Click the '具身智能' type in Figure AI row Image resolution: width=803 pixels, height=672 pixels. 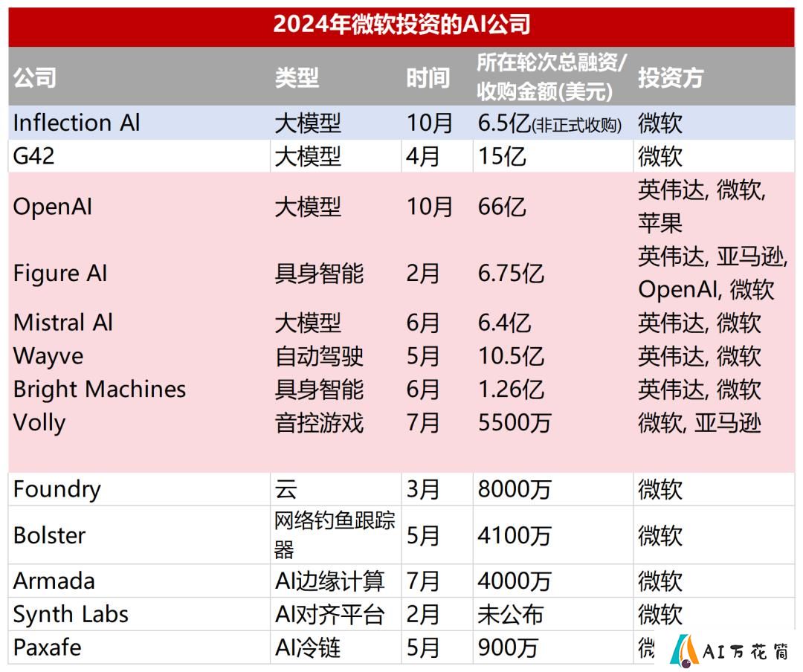[319, 273]
